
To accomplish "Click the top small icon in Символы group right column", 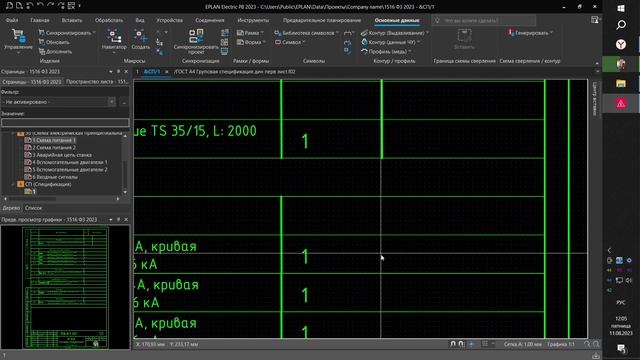I will click(348, 33).
